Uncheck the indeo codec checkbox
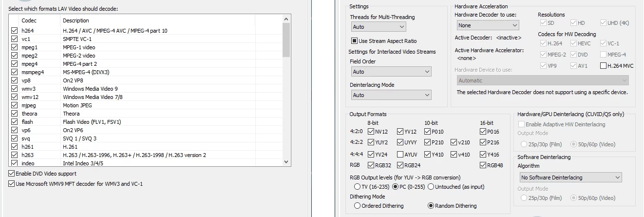Screen dimensions: 644x217 pyautogui.click(x=14, y=163)
